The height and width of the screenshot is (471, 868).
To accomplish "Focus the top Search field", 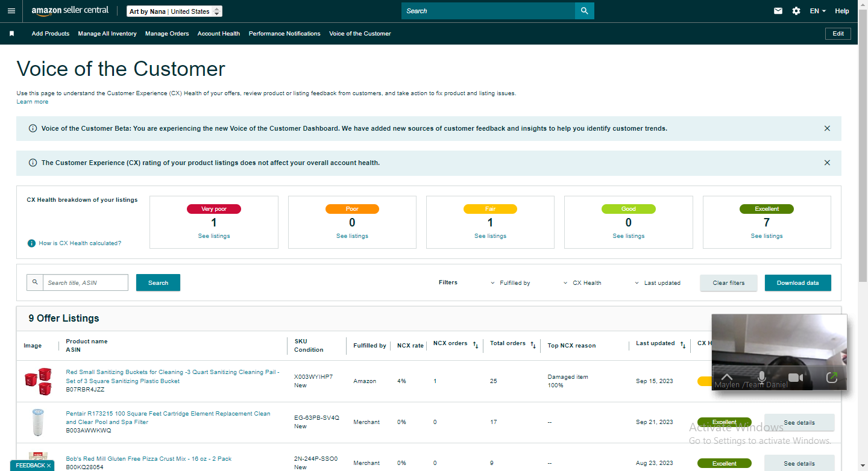I will [488, 11].
